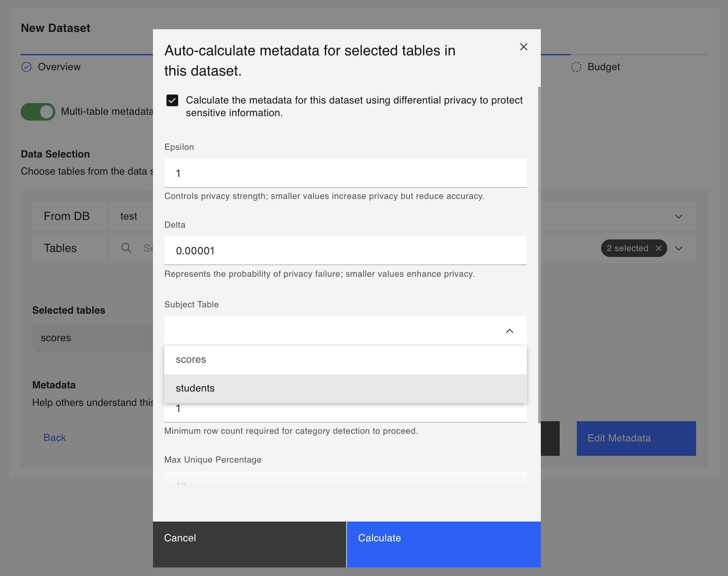Image resolution: width=728 pixels, height=576 pixels.
Task: Click the dialog vertical scrollbar
Action: click(x=539, y=255)
